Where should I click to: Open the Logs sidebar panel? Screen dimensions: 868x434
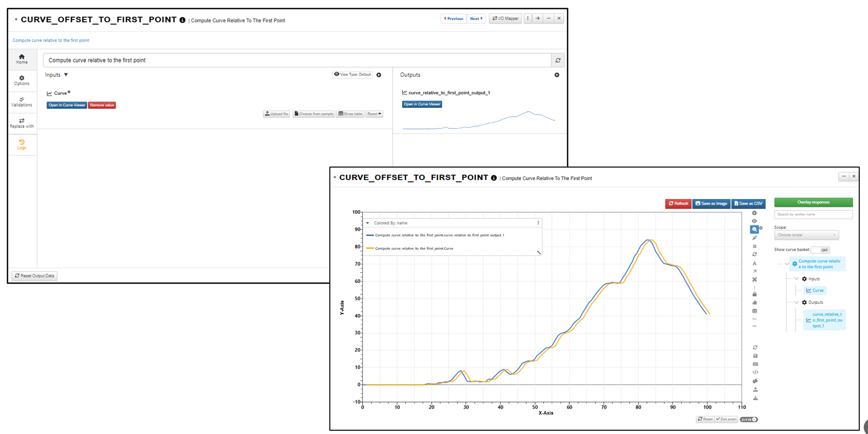[22, 144]
